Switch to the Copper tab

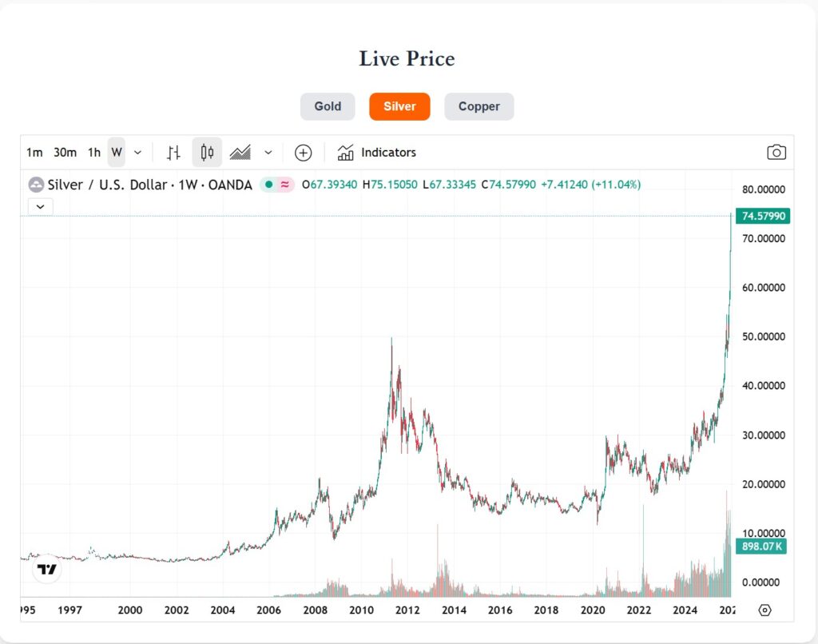point(478,106)
